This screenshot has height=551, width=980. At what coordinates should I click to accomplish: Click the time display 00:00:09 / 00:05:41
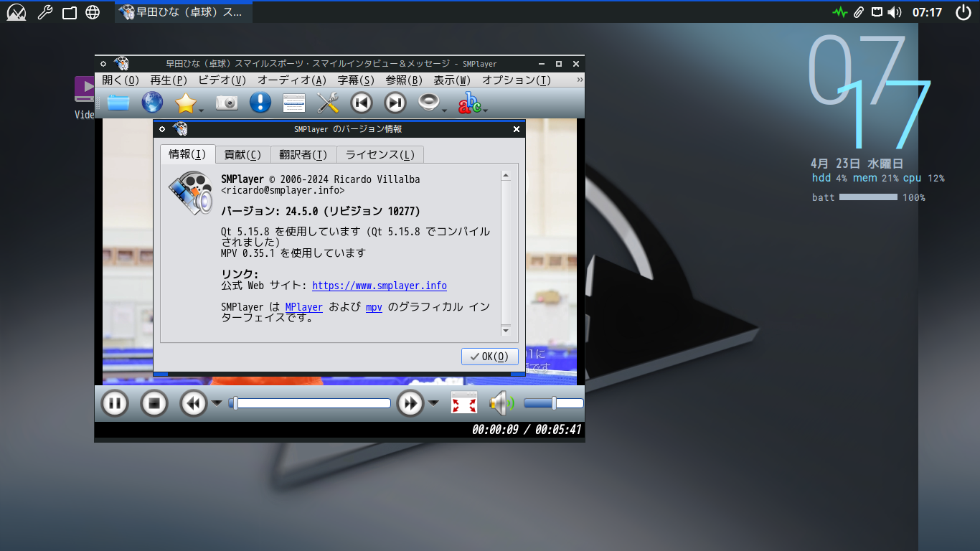(x=526, y=430)
